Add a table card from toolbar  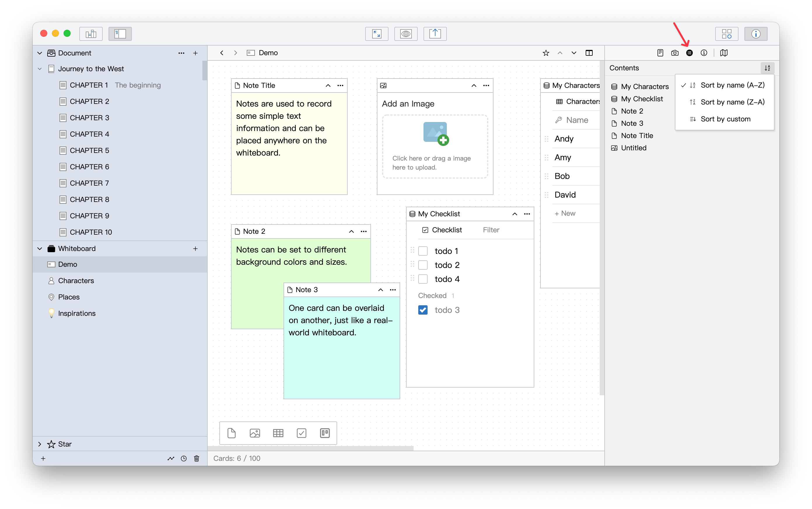(278, 433)
